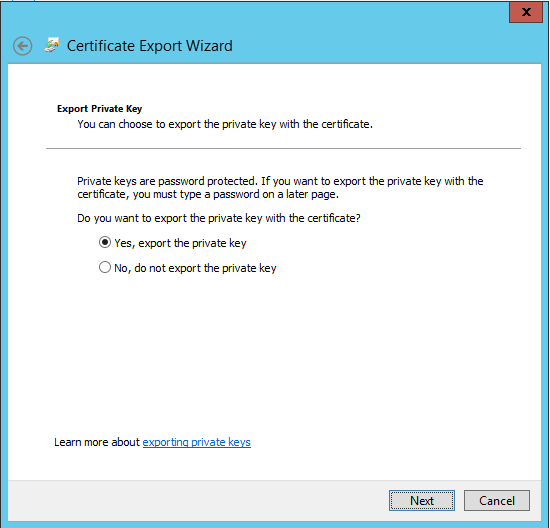The image size is (550, 528).
Task: Click the Certificate Export Wizard title text
Action: pyautogui.click(x=150, y=46)
